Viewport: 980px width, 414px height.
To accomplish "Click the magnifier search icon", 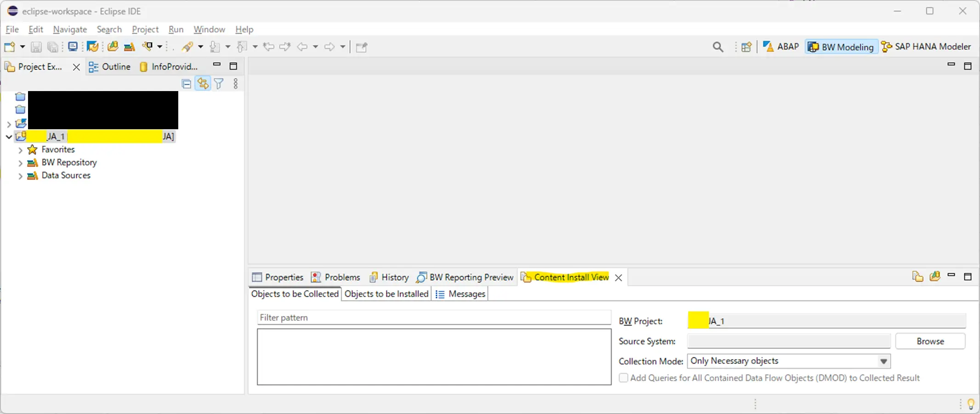I will click(x=718, y=47).
